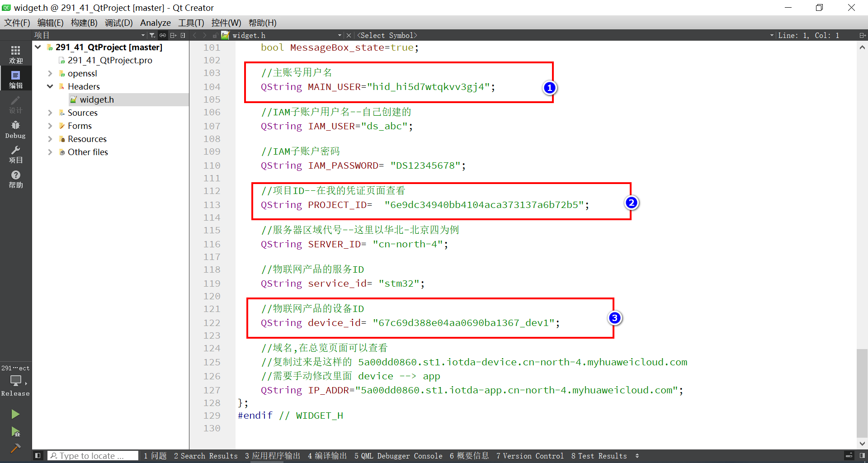The image size is (868, 463).
Task: Split the project side panel
Action: [173, 35]
